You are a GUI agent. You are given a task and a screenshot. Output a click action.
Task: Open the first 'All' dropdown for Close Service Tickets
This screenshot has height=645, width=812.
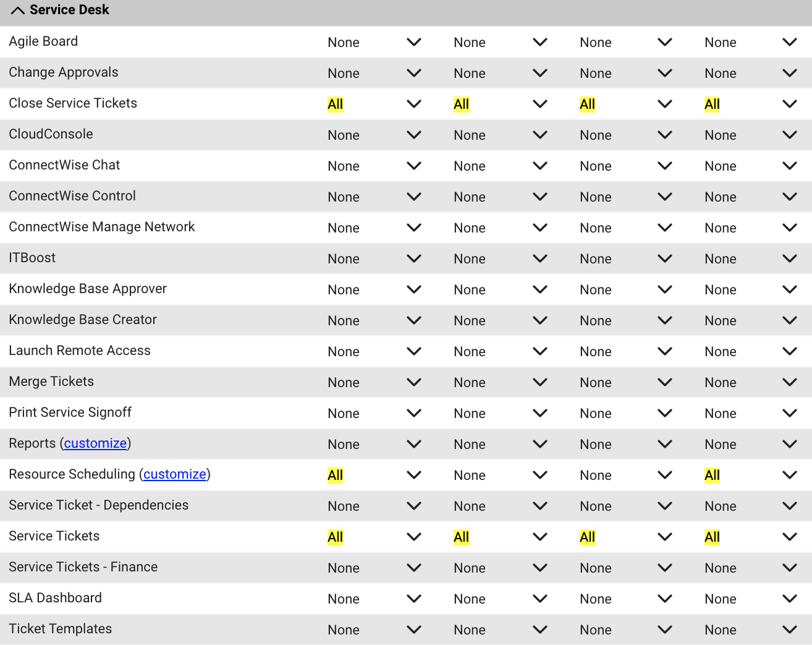click(x=373, y=104)
